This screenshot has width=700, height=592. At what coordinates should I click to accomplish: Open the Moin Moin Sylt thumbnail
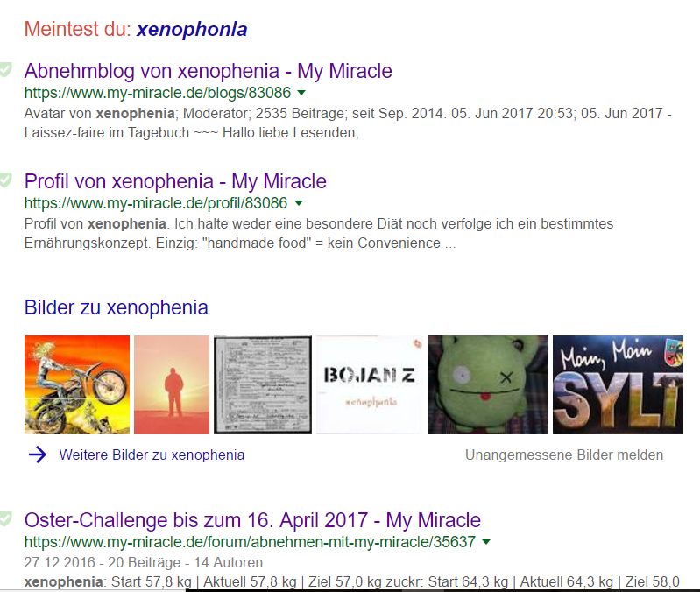pyautogui.click(x=618, y=384)
